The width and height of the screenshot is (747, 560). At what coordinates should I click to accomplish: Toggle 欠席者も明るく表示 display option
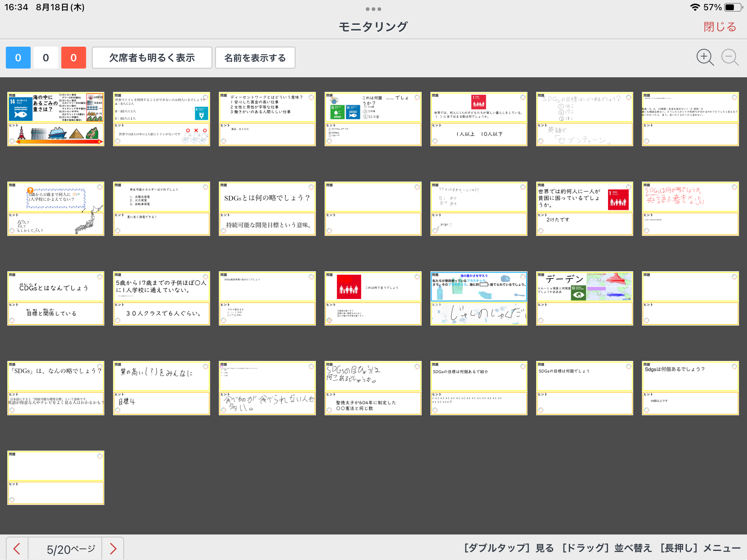coord(152,58)
